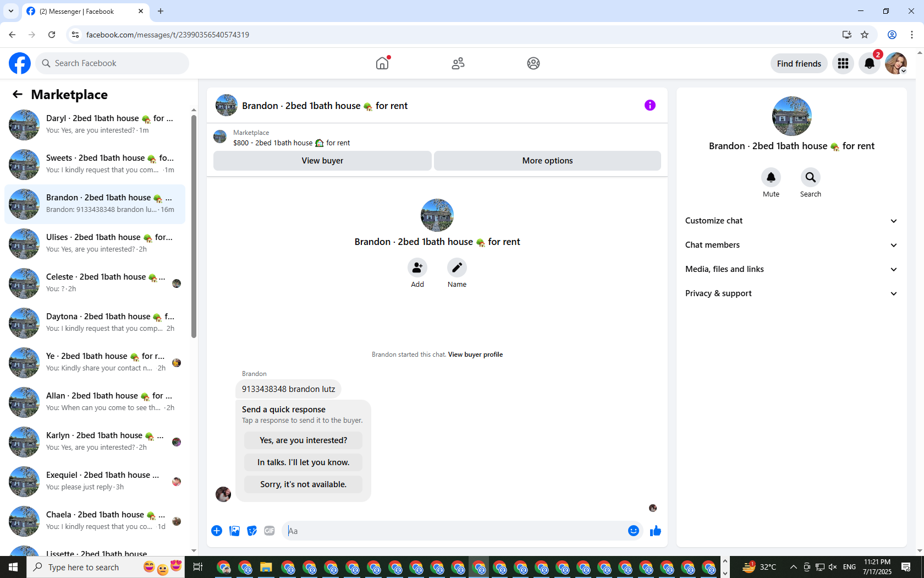Choose a GIF
Viewport: 924px width, 578px height.
tap(269, 531)
